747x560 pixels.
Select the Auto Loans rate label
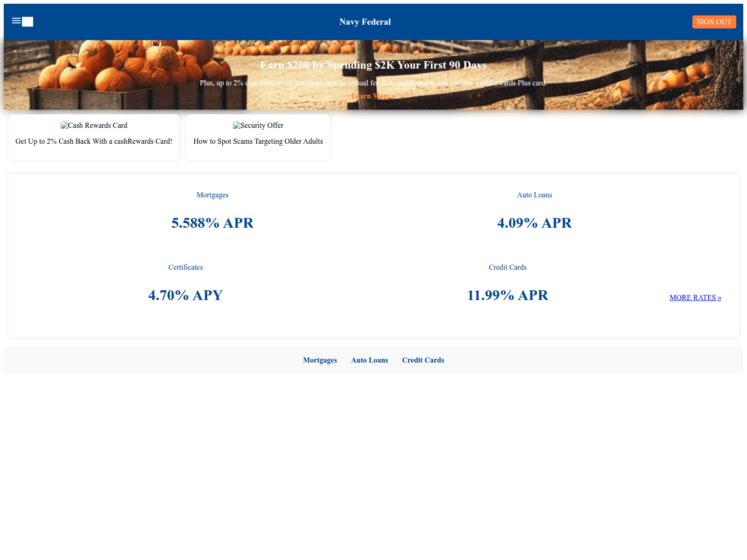(x=535, y=195)
